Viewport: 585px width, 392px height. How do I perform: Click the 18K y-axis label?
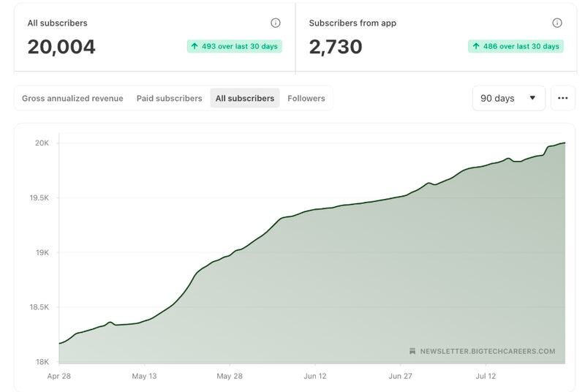[42, 361]
